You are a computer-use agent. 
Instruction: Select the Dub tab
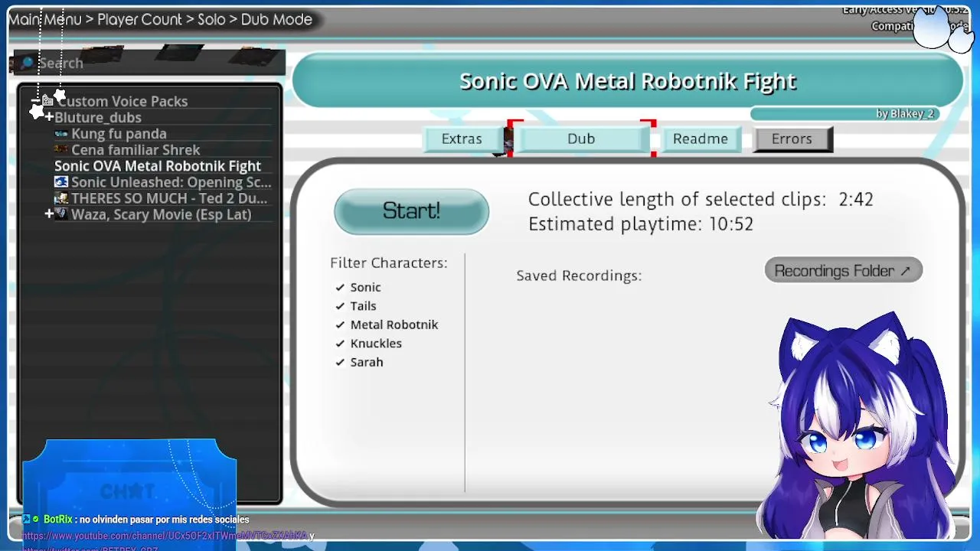[581, 139]
